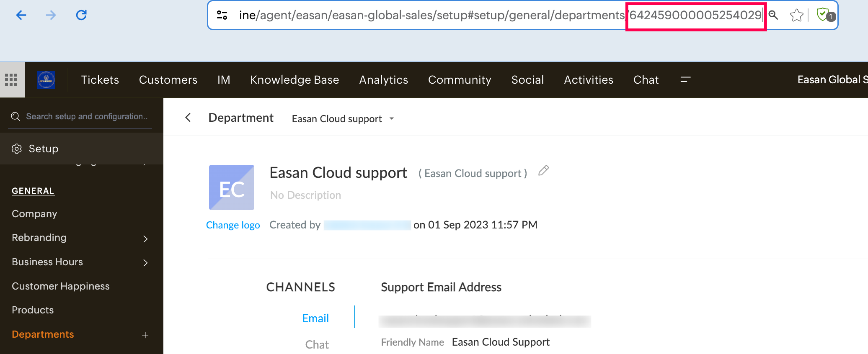Open the IM module
The height and width of the screenshot is (354, 868).
pyautogui.click(x=224, y=80)
